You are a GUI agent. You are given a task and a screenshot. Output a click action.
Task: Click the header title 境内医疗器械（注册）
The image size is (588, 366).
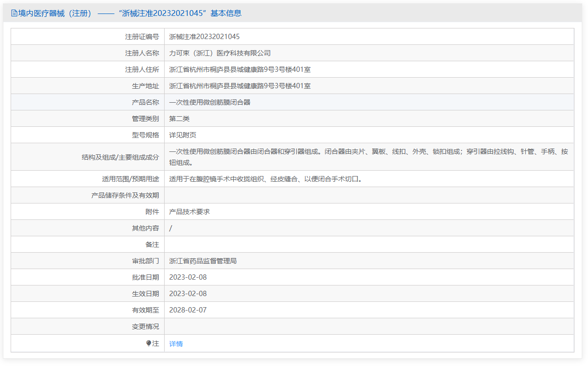pos(55,14)
